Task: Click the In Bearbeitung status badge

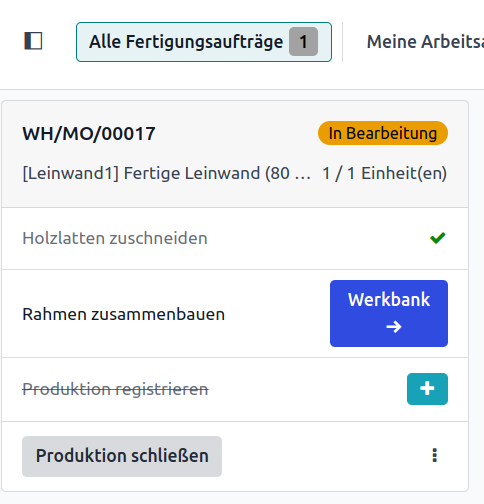Action: (x=383, y=133)
